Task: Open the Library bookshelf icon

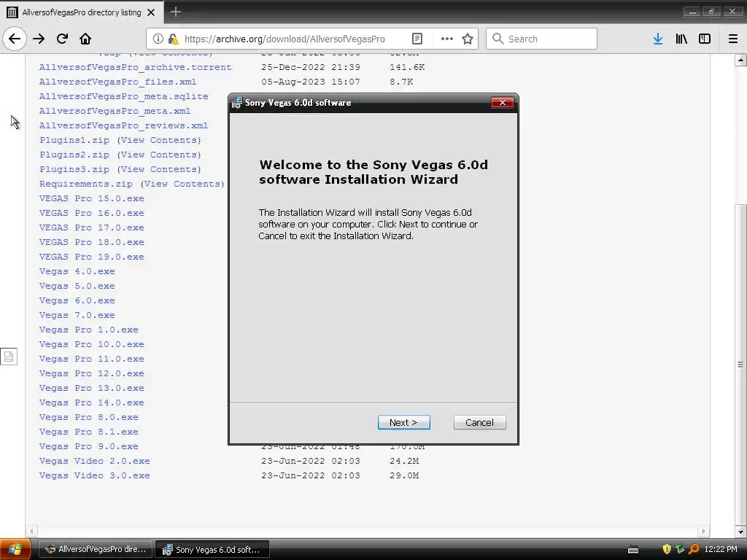Action: 681,39
